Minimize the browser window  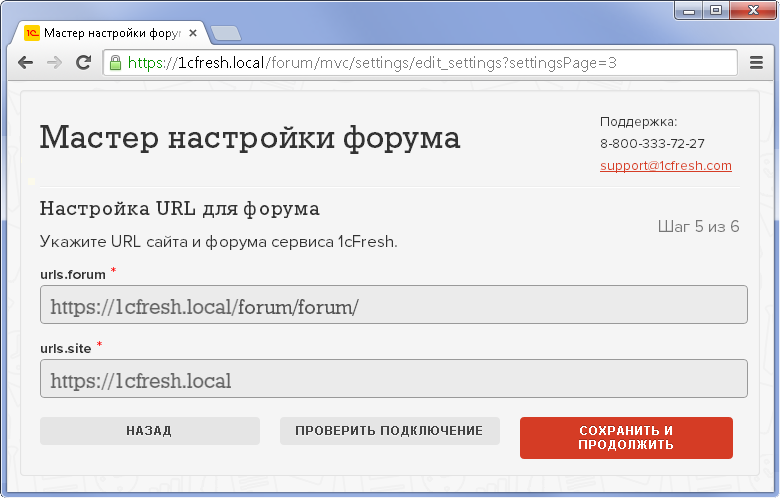[689, 10]
